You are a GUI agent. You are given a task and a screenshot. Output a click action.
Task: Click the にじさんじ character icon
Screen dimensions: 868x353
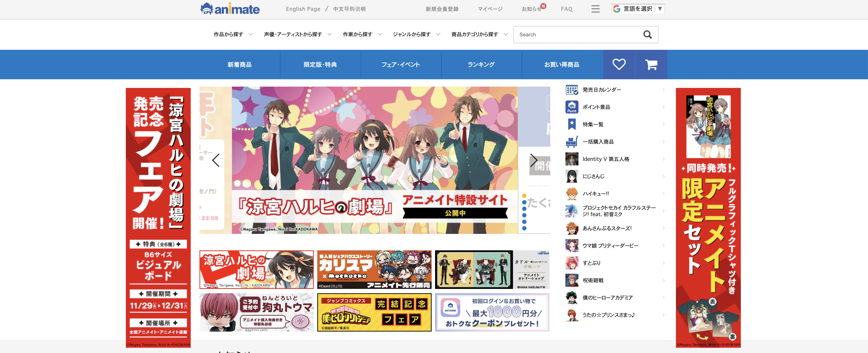click(572, 176)
